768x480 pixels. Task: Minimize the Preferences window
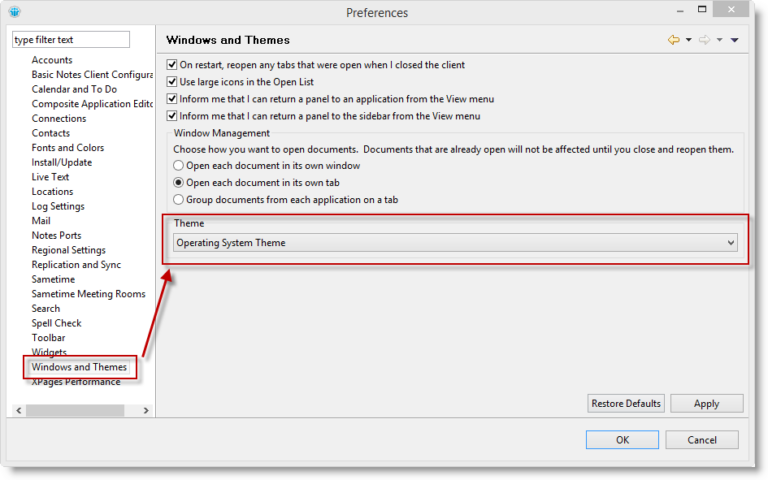click(x=680, y=10)
